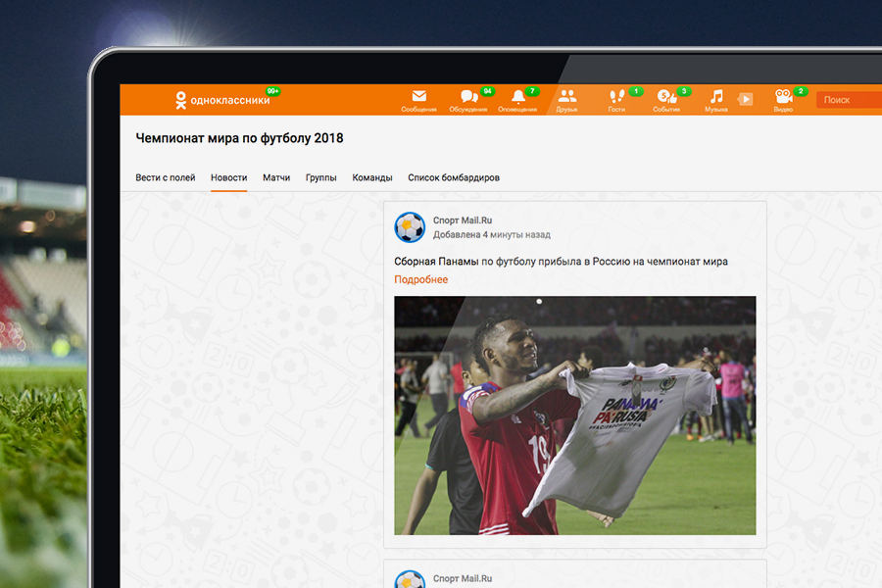
Task: Open Оповещения bell icon
Action: point(517,97)
